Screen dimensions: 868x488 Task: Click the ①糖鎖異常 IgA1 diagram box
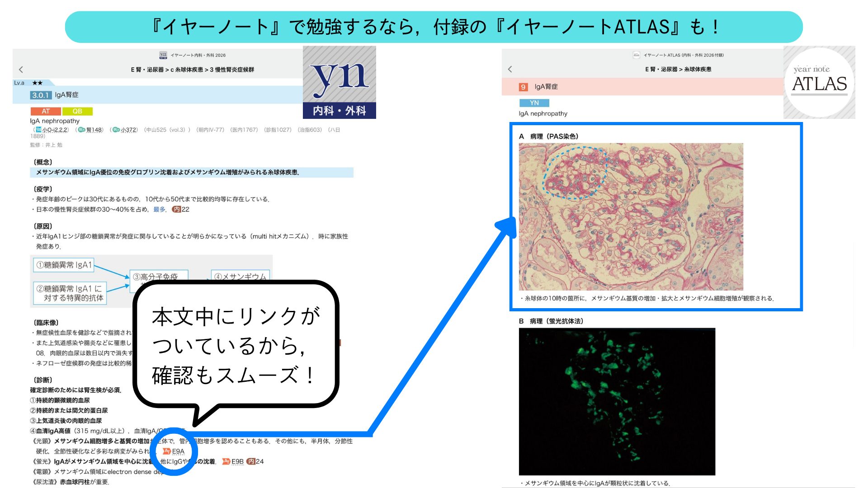(64, 265)
